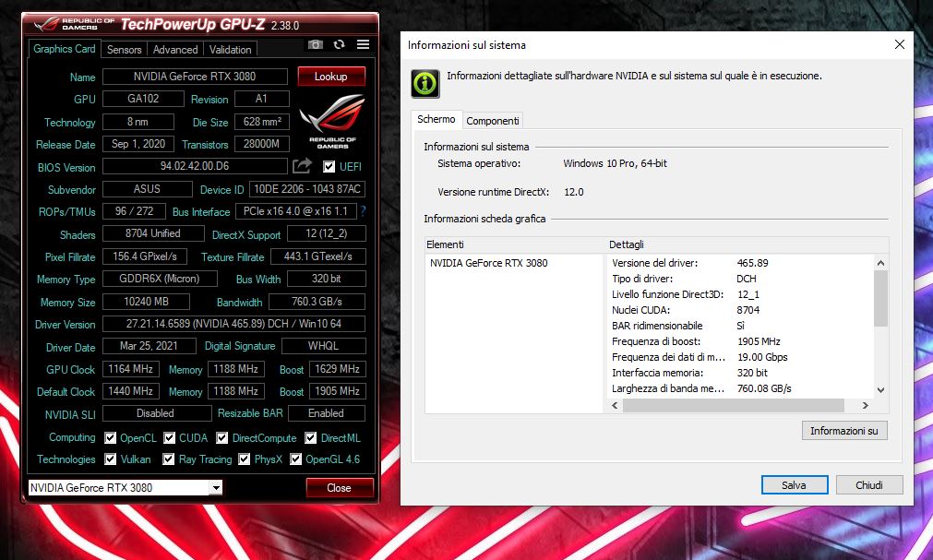Open the GPU selector dropdown at bottom

point(216,487)
